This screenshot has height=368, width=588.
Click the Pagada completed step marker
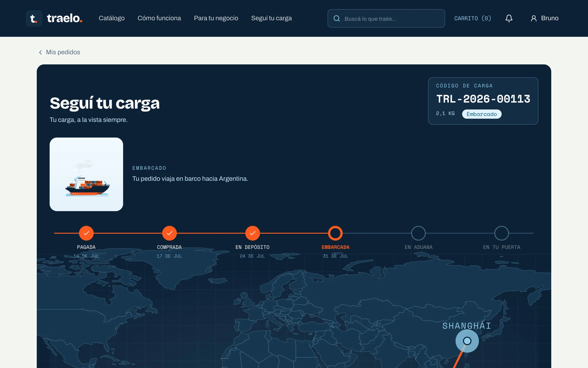point(86,233)
